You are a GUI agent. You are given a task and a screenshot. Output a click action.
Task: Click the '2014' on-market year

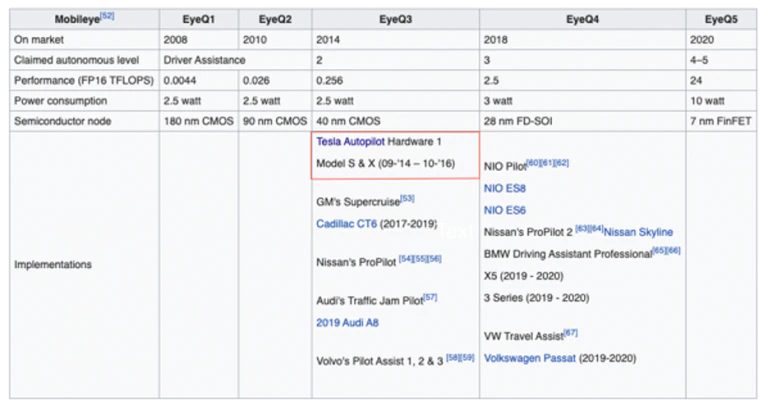point(328,40)
